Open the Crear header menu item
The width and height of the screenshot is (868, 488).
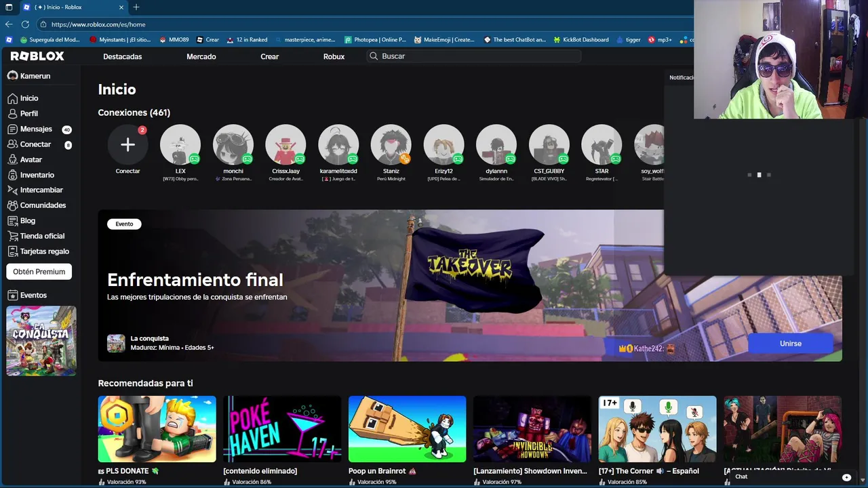(x=270, y=57)
